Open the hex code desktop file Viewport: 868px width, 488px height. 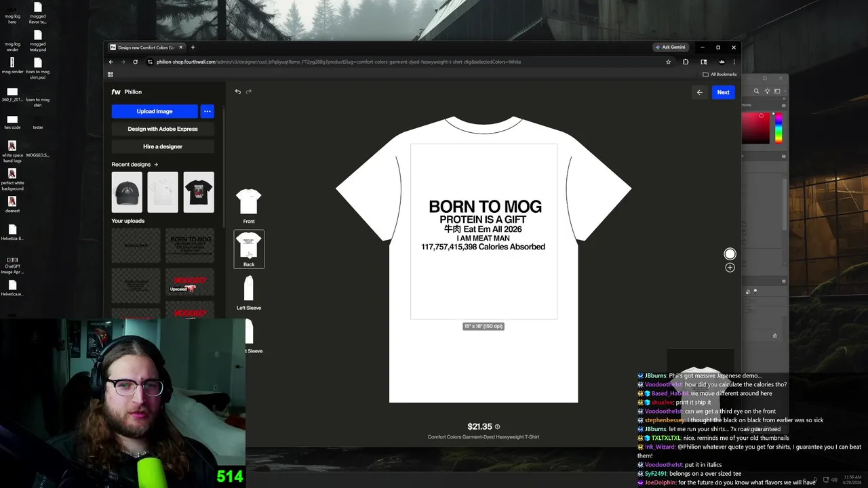point(12,122)
